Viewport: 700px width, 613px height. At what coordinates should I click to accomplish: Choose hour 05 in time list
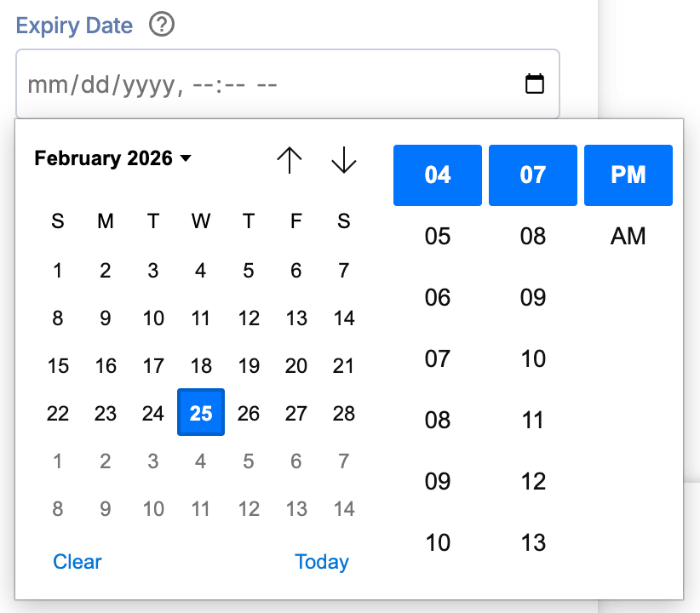coord(438,236)
